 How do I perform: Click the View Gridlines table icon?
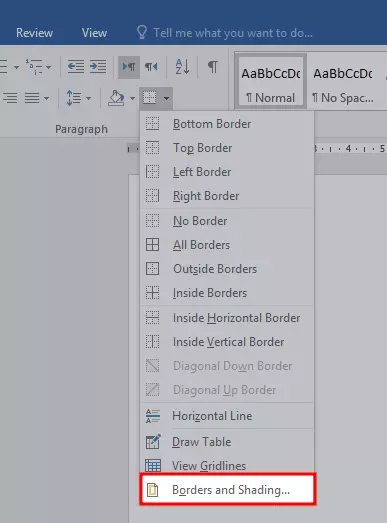click(x=153, y=466)
